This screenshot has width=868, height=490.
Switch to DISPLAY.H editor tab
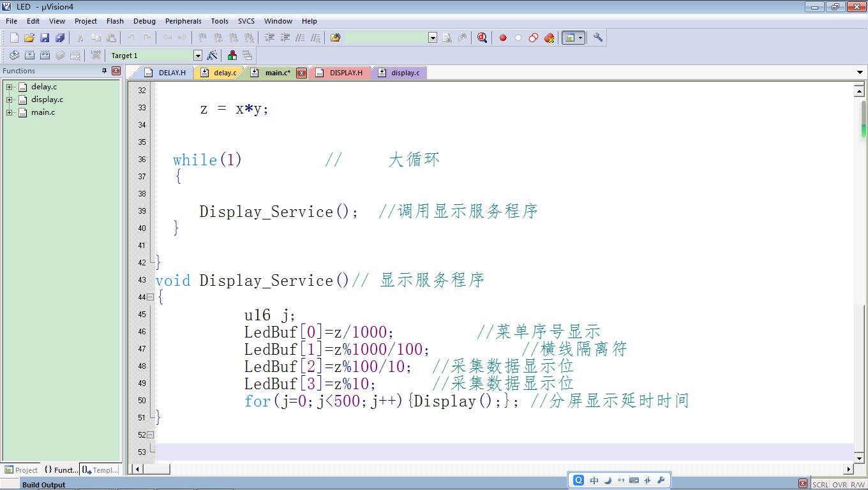[x=340, y=73]
